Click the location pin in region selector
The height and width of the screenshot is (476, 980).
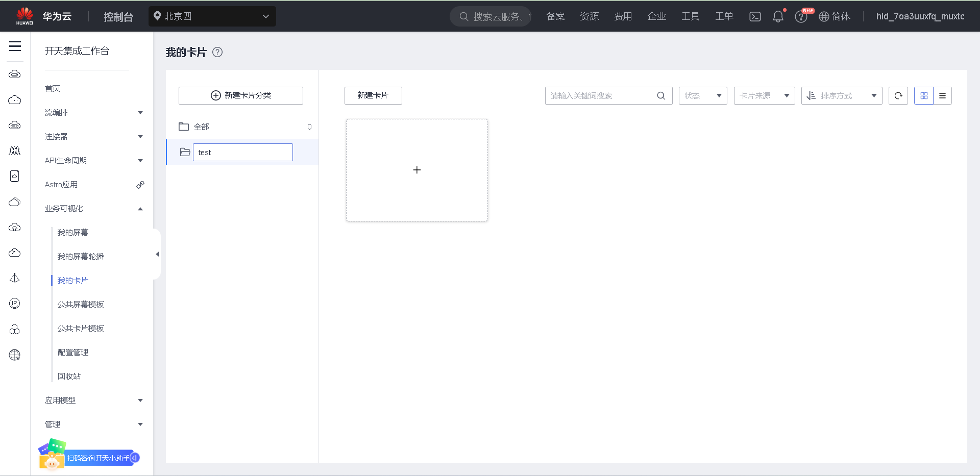point(157,16)
